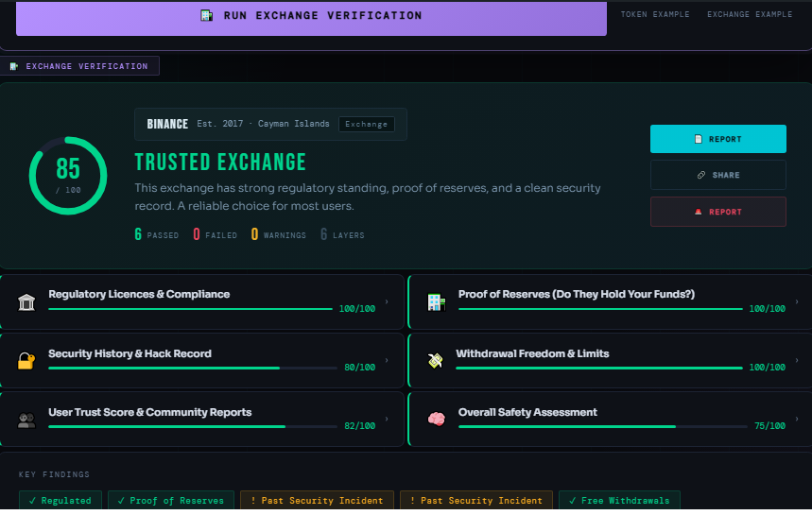Expand the Withdrawal Freedom & Limits chevron
Image resolution: width=812 pixels, height=515 pixels.
click(797, 360)
